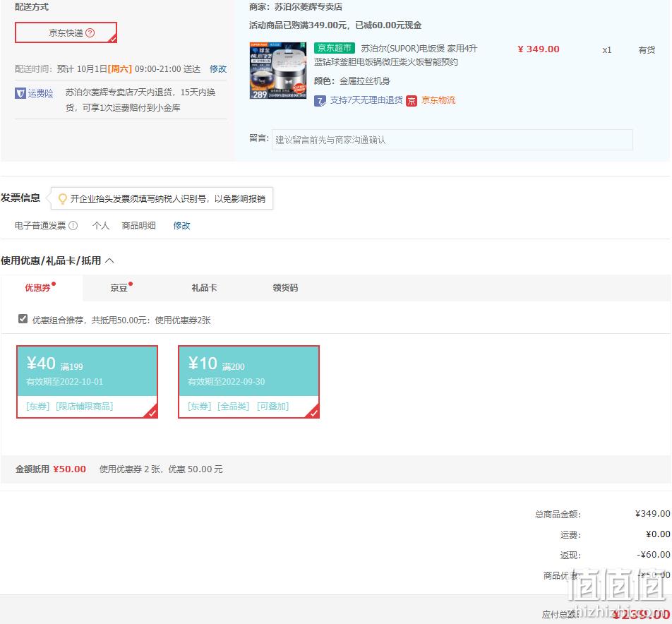Switch to the 京豆 tab

119,287
